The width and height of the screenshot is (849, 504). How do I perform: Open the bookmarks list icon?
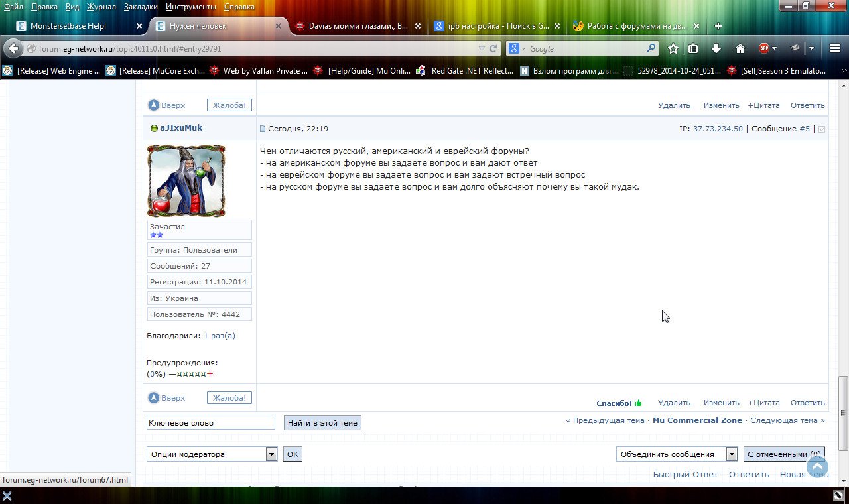point(693,48)
